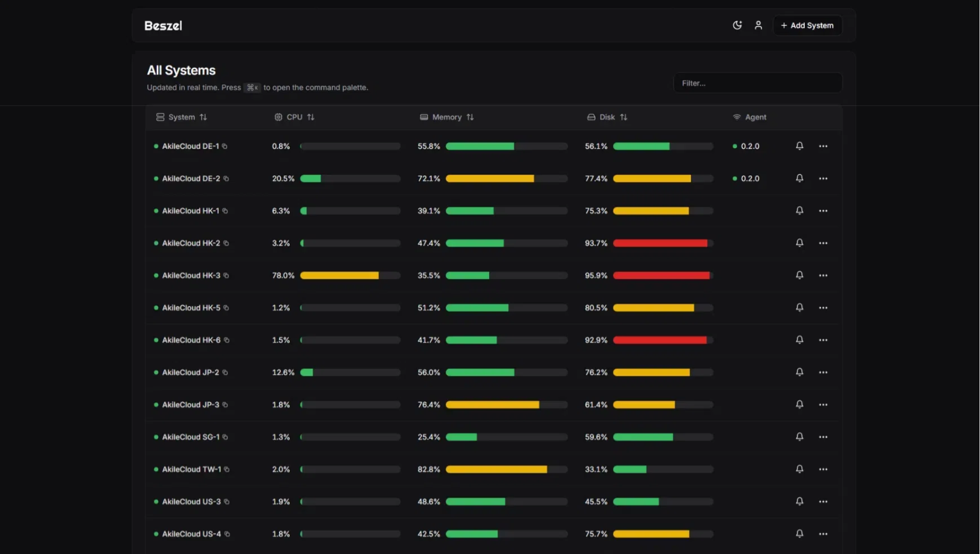Open alerts bell for AkileCloud JP-3
This screenshot has width=980, height=554.
pos(799,405)
